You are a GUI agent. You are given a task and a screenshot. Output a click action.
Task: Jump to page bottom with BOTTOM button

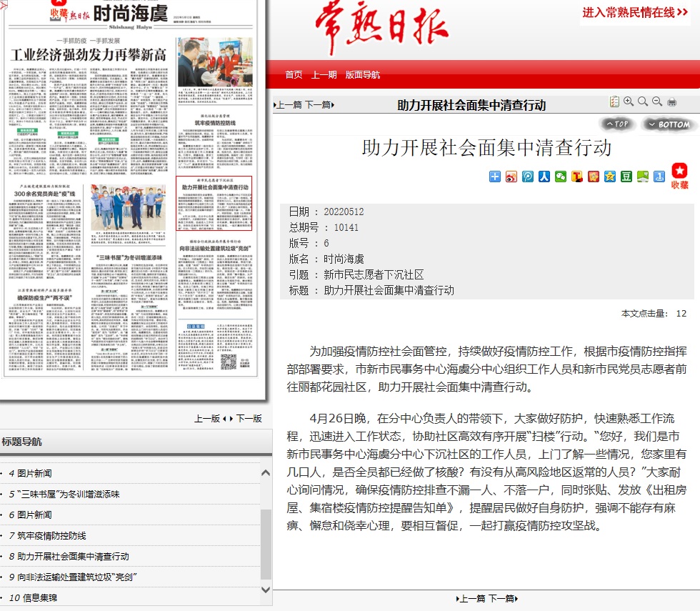pos(669,124)
